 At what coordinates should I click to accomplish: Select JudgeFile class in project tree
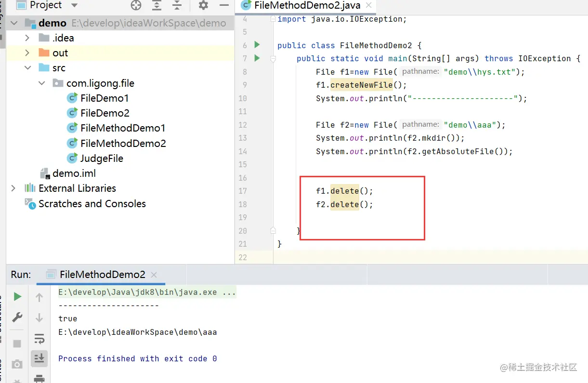pyautogui.click(x=102, y=158)
